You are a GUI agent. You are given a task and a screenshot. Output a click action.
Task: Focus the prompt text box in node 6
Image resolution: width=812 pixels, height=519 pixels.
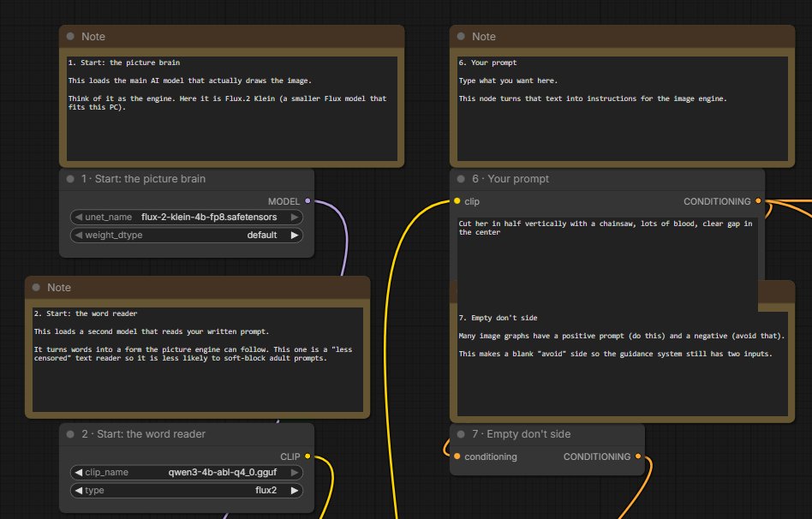[607, 264]
